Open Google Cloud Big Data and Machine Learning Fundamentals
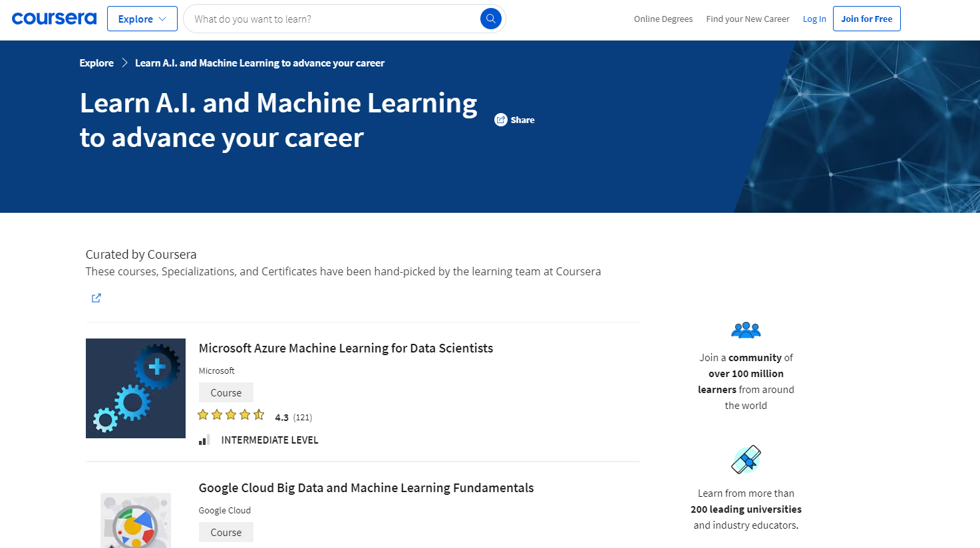 [x=366, y=487]
